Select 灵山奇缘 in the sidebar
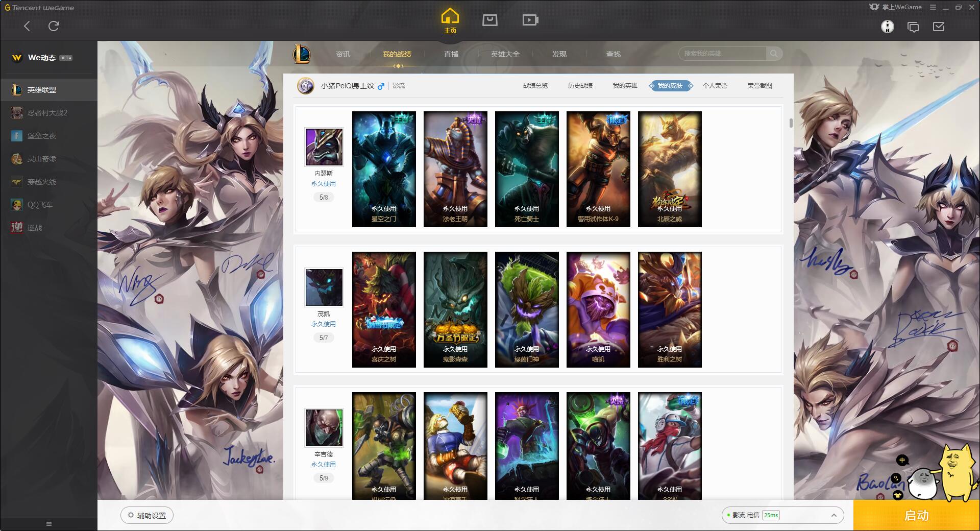The height and width of the screenshot is (531, 980). (x=48, y=159)
